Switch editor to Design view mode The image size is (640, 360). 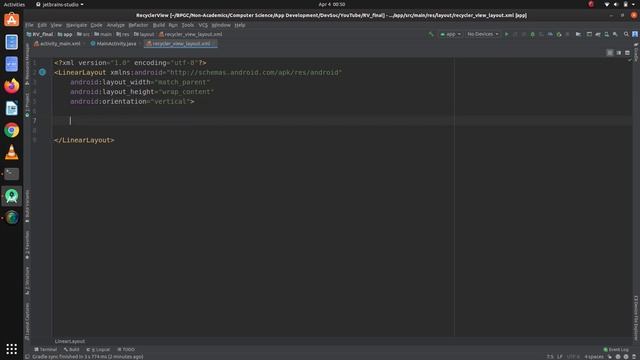point(627,53)
